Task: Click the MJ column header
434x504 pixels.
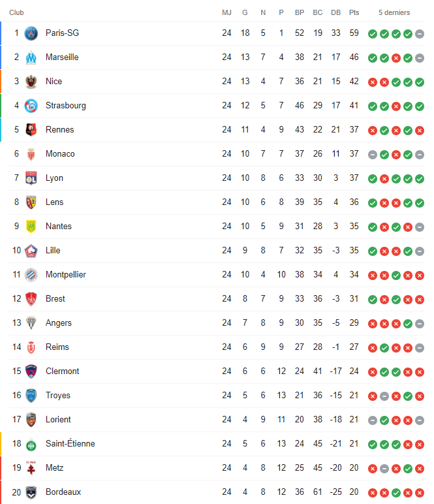Action: tap(227, 12)
